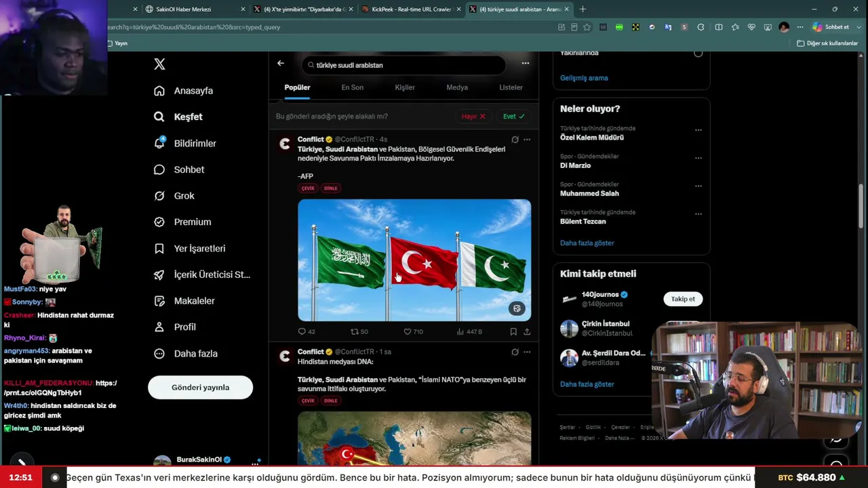The height and width of the screenshot is (488, 868).
Task: Follow 140journos with Takip et
Action: (x=683, y=299)
